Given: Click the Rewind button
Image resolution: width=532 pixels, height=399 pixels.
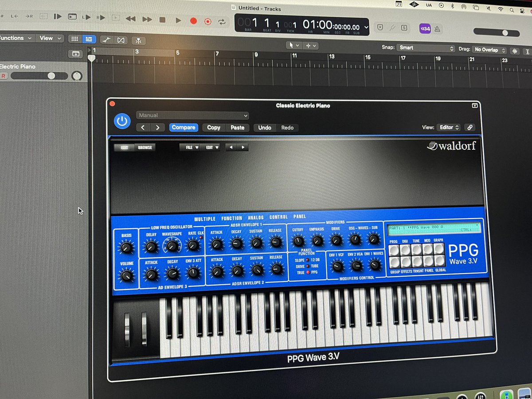Looking at the screenshot, I should pyautogui.click(x=130, y=19).
